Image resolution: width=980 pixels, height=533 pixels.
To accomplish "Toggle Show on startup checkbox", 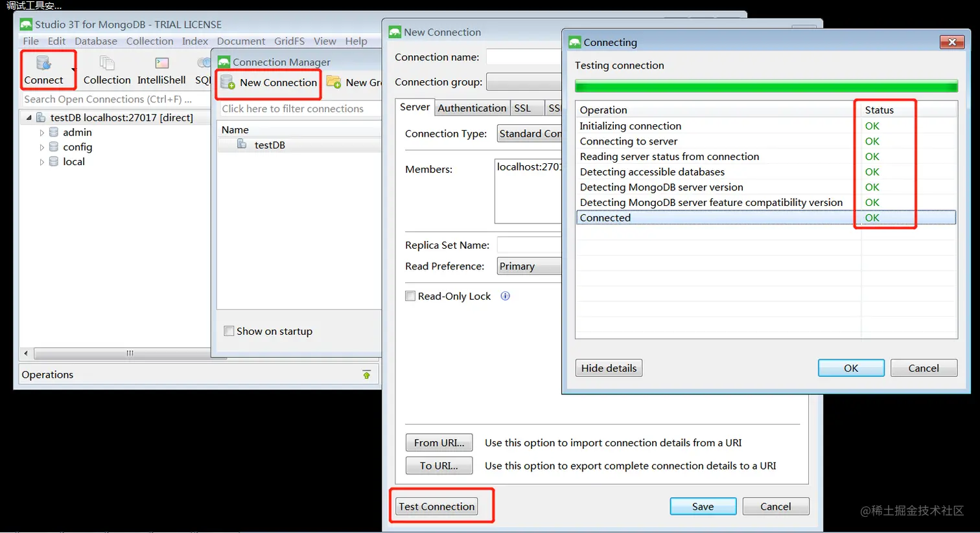I will pyautogui.click(x=229, y=331).
